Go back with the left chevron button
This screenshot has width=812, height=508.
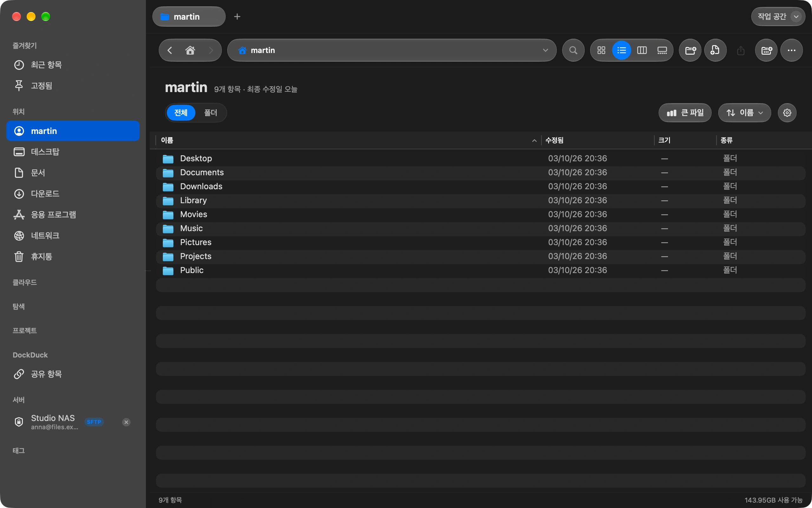pos(170,50)
